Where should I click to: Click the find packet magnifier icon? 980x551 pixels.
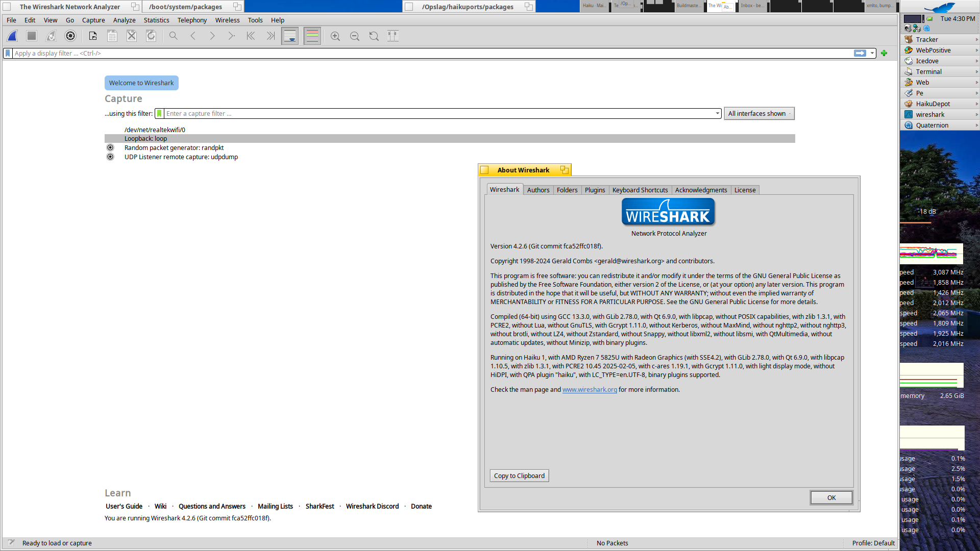click(x=174, y=36)
